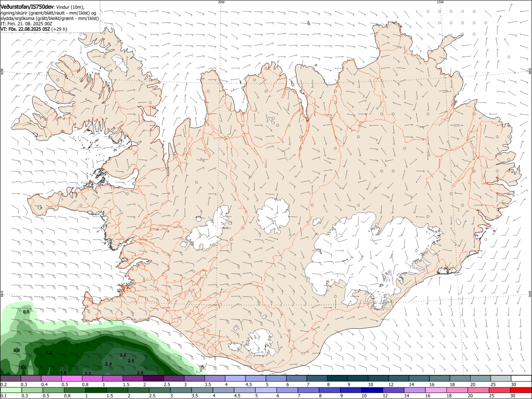This screenshot has height=399, width=532.
Task: Click the 1.0 precipitation value on the map
Action: pyautogui.click(x=23, y=367)
